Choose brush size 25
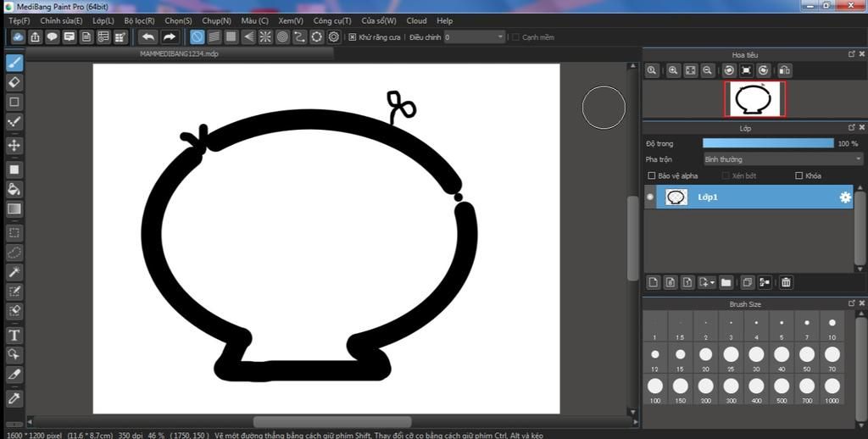The image size is (868, 439). pos(731,358)
